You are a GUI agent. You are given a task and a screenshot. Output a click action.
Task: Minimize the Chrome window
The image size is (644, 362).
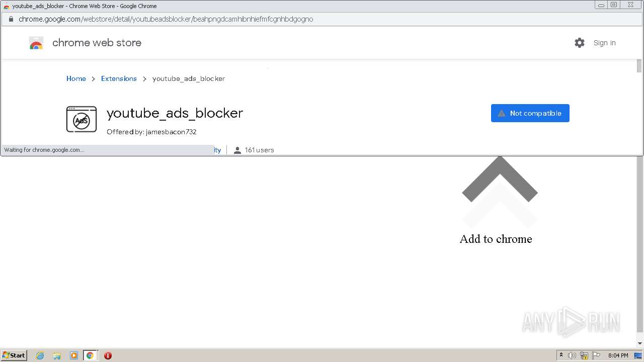coord(601,5)
